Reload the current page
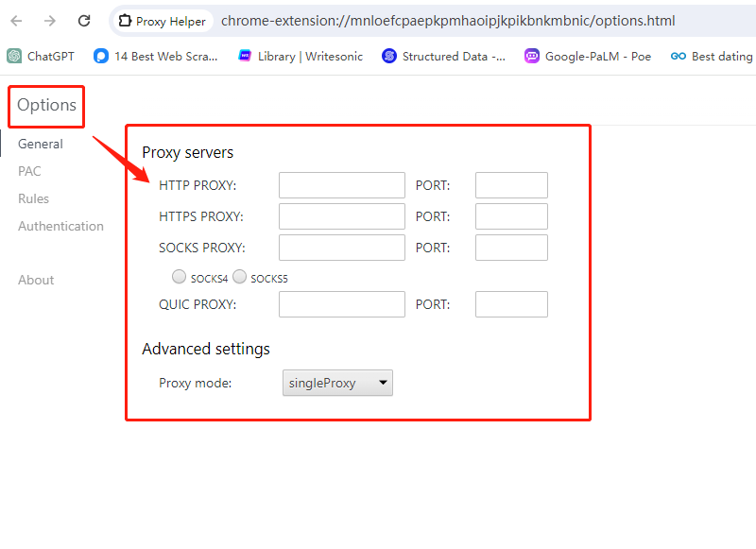This screenshot has height=549, width=756. (83, 19)
